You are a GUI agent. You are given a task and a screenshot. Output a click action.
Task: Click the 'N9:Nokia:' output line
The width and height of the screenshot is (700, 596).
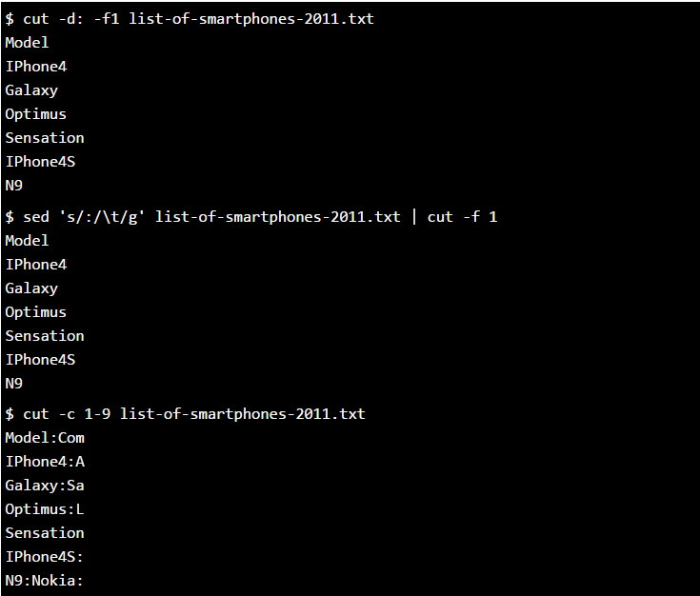44,581
